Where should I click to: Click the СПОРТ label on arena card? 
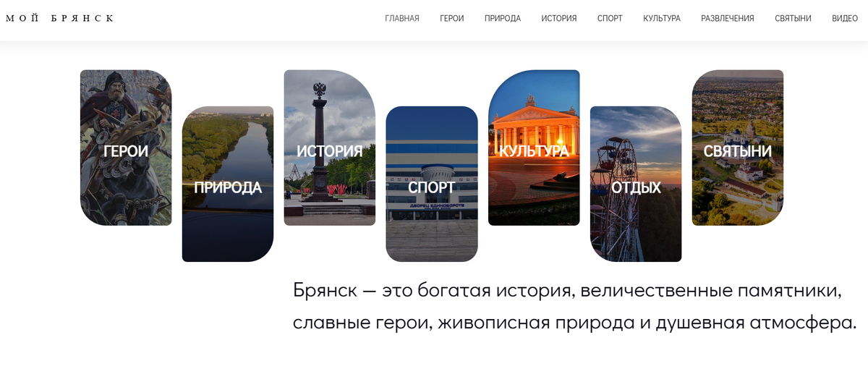tap(432, 188)
